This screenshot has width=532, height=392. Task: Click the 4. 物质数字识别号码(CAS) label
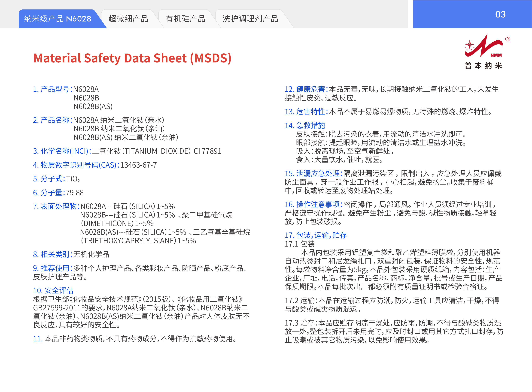tap(76, 165)
